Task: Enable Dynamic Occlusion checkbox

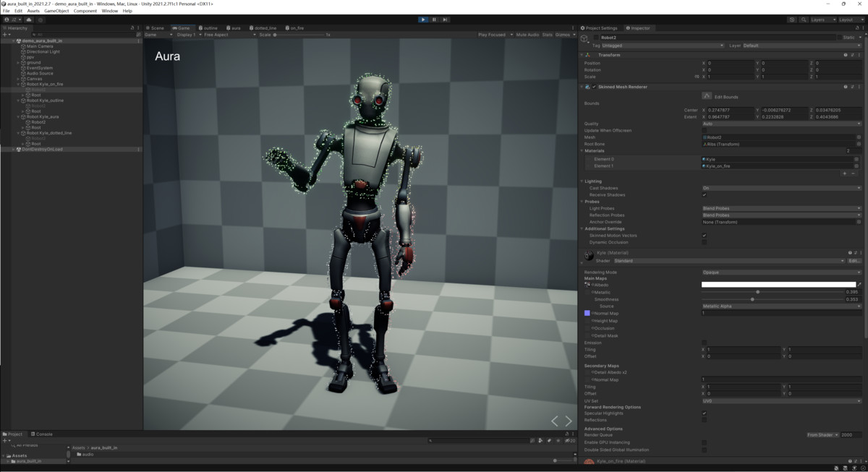Action: [x=705, y=241]
